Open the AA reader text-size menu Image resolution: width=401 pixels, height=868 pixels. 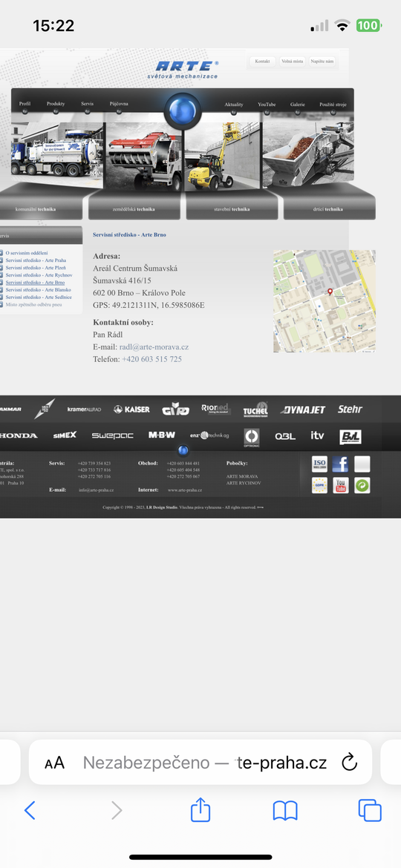point(55,763)
